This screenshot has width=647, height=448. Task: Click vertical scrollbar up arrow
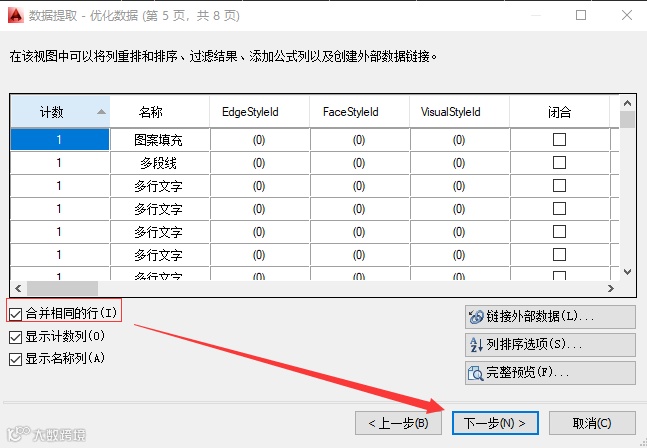click(x=628, y=103)
